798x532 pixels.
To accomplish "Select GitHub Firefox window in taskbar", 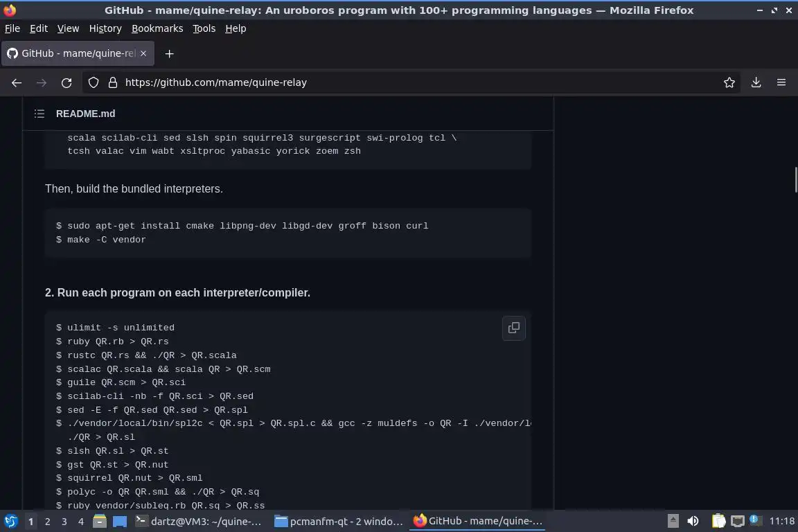I will pos(477,522).
